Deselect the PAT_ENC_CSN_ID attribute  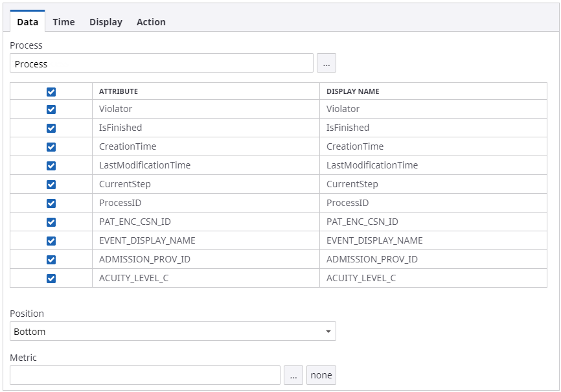click(51, 222)
